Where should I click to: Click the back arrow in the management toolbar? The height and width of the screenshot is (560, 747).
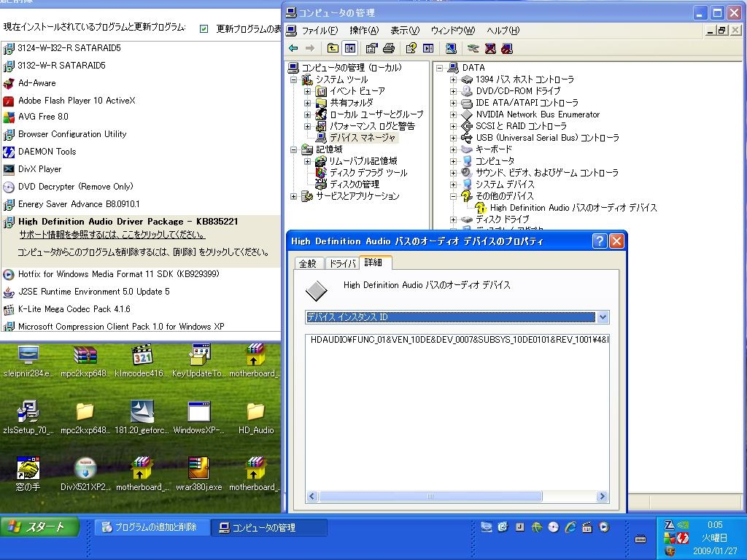click(x=293, y=49)
